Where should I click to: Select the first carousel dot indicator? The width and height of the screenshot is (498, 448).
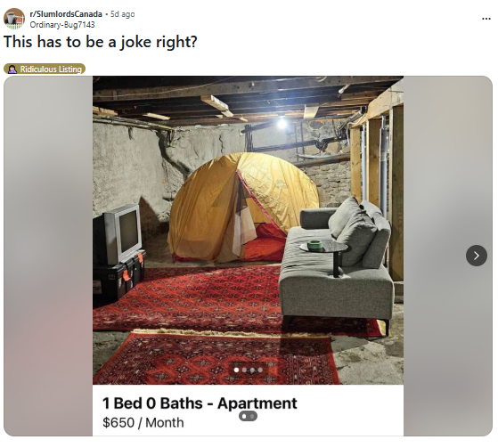click(236, 370)
